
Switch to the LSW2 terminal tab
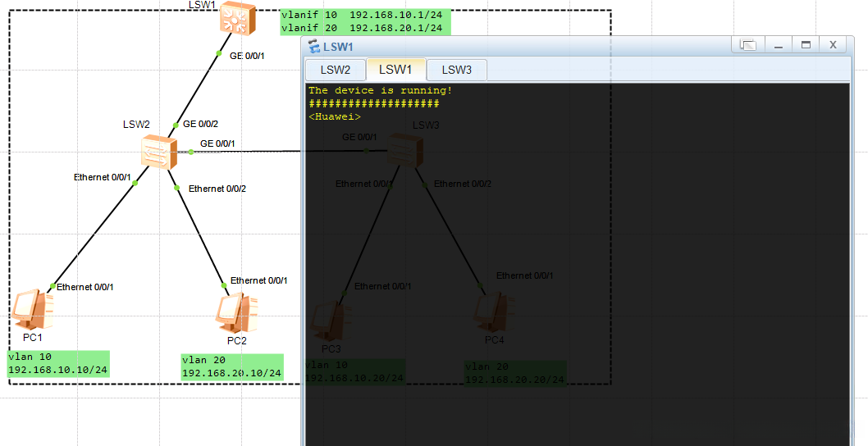pos(336,71)
